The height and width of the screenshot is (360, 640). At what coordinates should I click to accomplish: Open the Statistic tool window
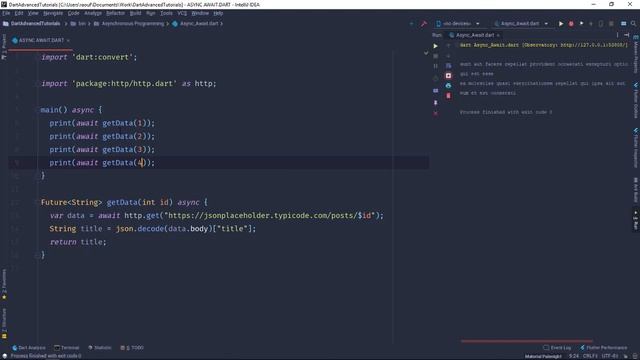pos(100,348)
